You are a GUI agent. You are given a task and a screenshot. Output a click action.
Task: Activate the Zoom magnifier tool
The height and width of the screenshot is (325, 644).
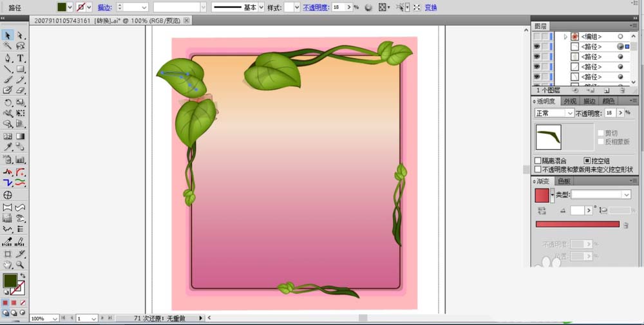[x=21, y=265]
